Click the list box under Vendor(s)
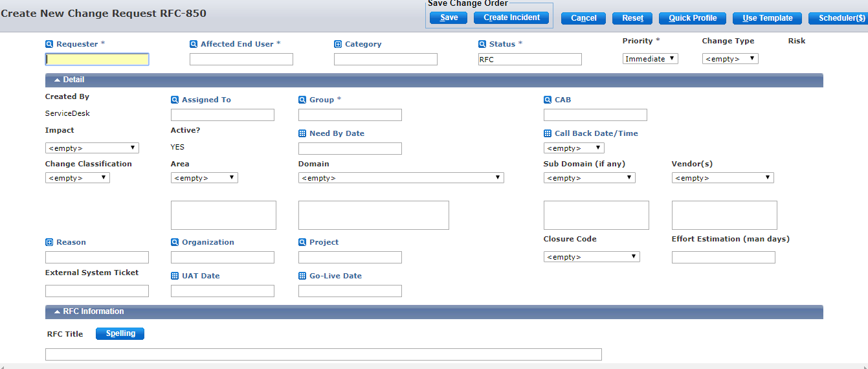868x369 pixels. [724, 215]
